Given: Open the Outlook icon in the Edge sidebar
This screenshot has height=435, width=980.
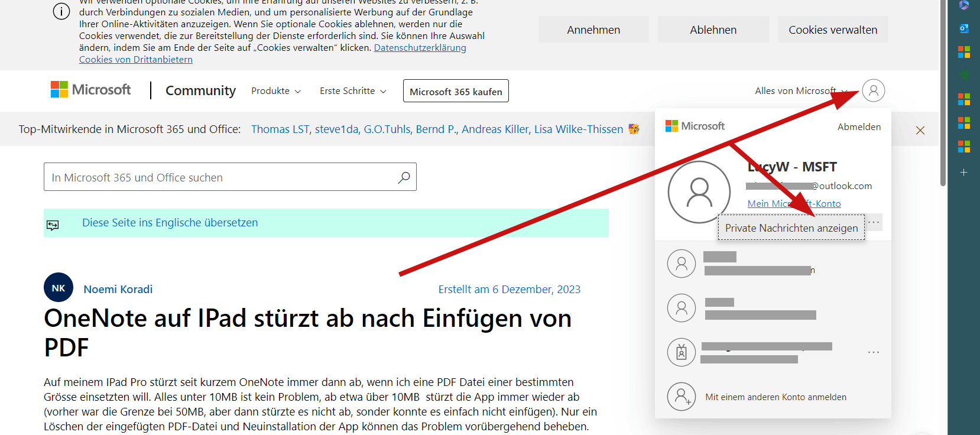Looking at the screenshot, I should [964, 28].
